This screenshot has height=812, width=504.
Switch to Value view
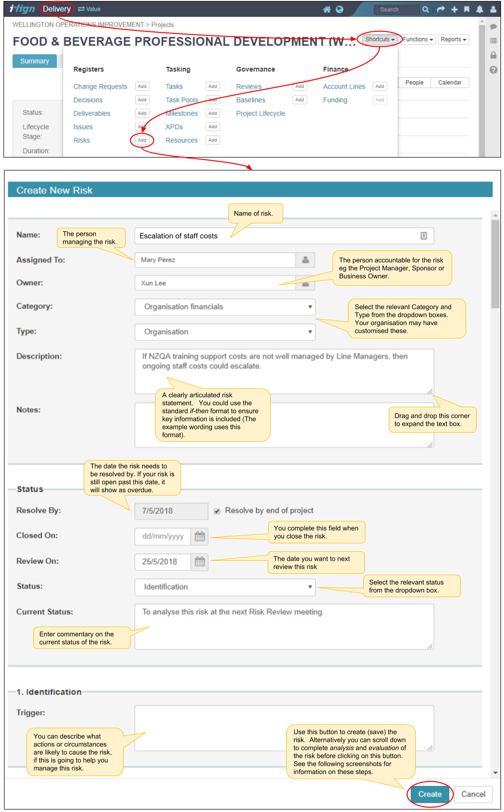89,9
